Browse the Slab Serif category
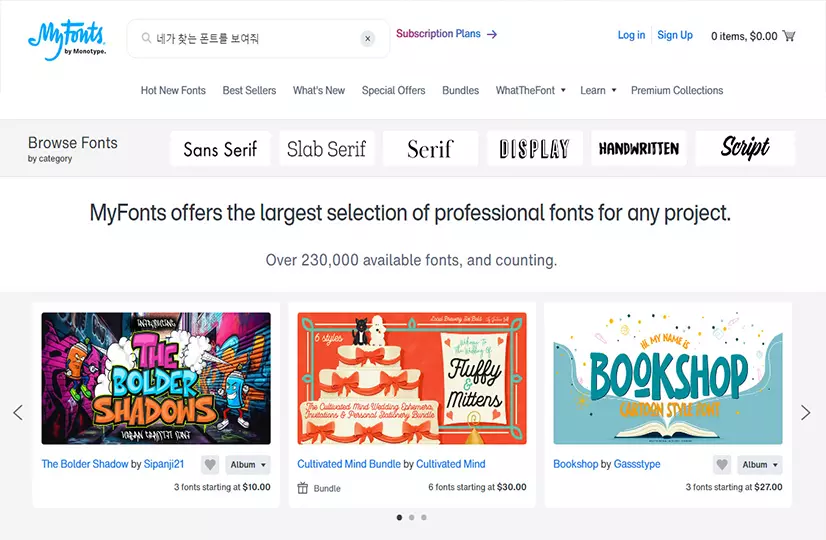The image size is (826, 540). (327, 149)
